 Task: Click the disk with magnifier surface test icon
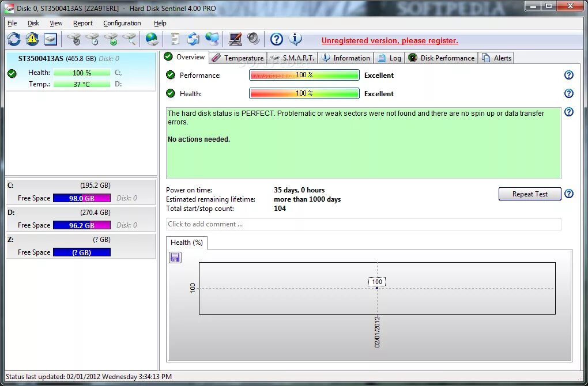129,39
